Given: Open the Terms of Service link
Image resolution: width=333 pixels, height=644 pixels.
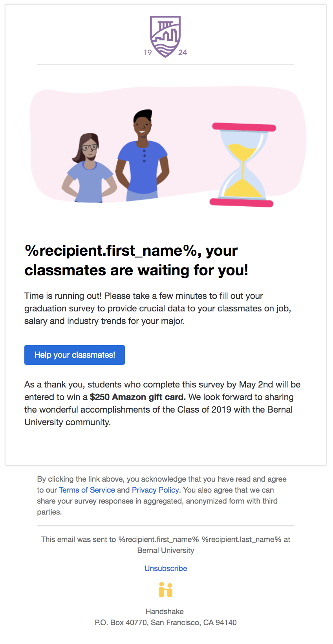Looking at the screenshot, I should coord(87,490).
